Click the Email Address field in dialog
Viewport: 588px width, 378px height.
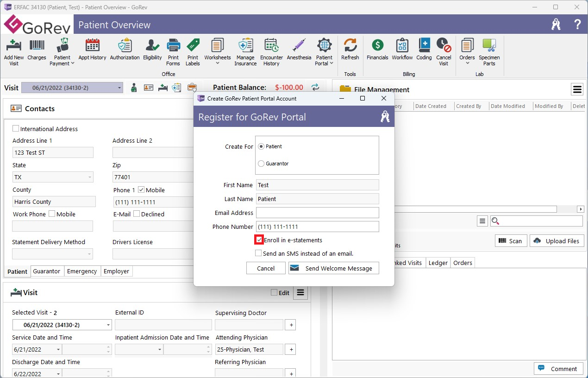pos(318,213)
